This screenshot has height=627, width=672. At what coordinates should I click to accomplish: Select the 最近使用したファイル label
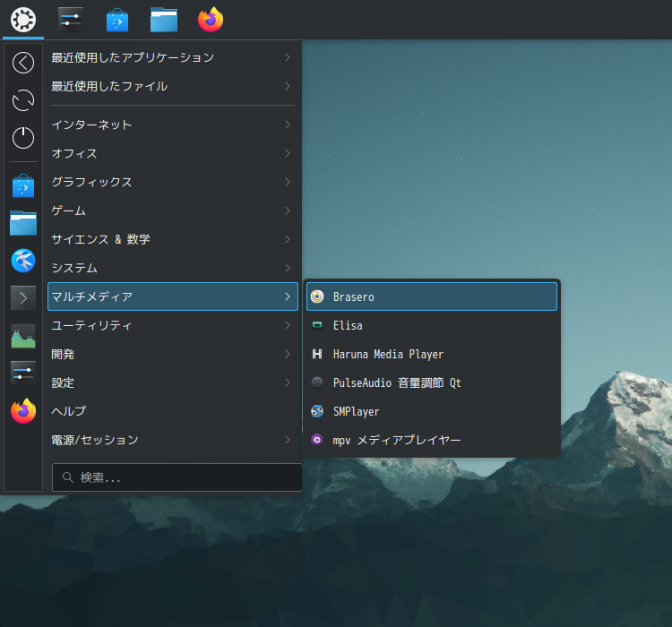(x=109, y=86)
